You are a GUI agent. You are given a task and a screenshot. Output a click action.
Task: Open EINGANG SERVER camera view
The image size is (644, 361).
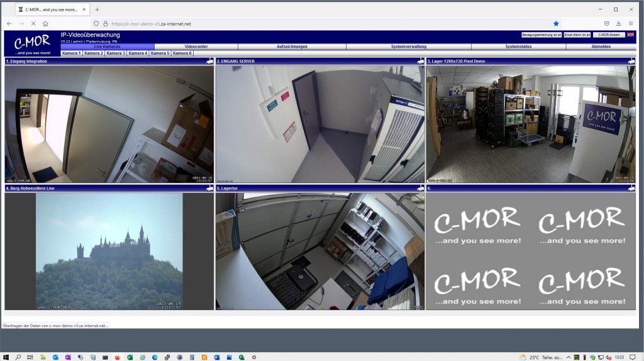(320, 124)
